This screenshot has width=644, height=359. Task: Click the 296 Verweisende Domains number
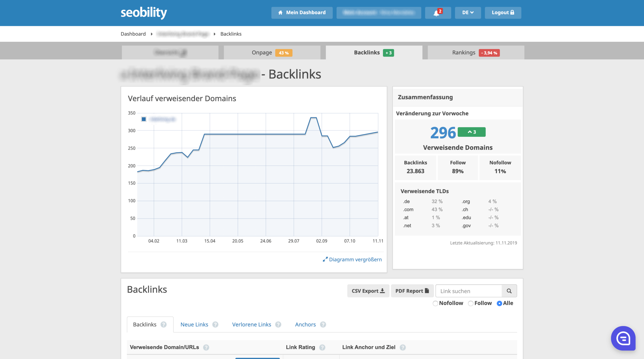tap(443, 132)
